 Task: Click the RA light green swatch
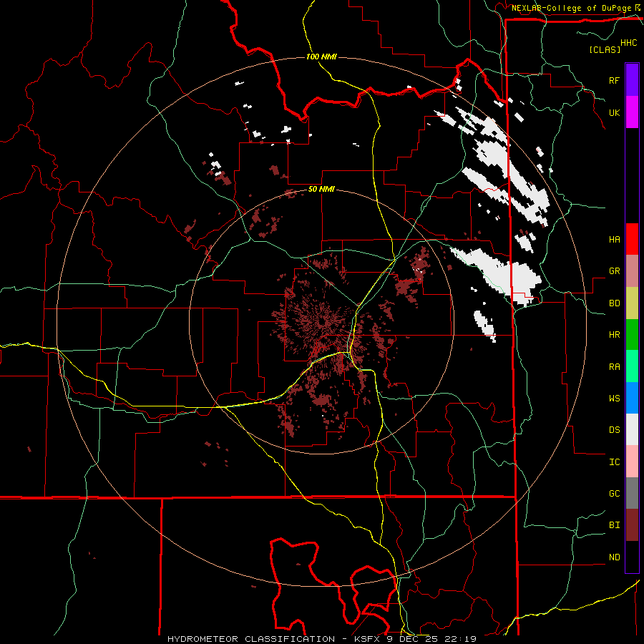[632, 366]
